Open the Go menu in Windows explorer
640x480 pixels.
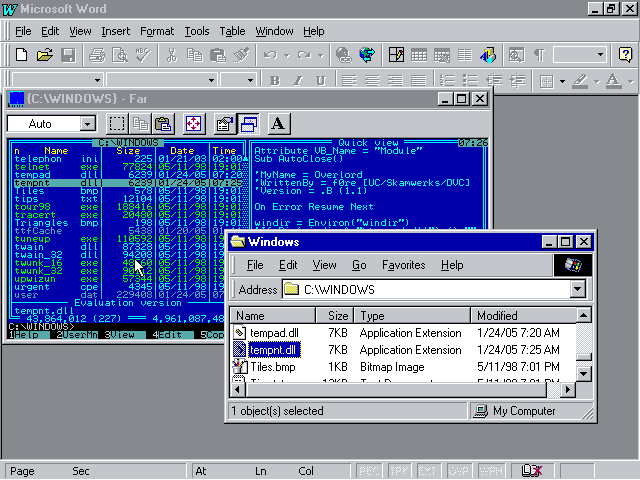[359, 265]
